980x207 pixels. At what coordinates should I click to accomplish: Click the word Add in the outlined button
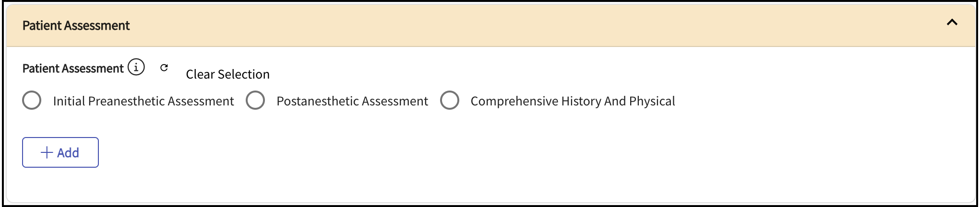point(68,152)
